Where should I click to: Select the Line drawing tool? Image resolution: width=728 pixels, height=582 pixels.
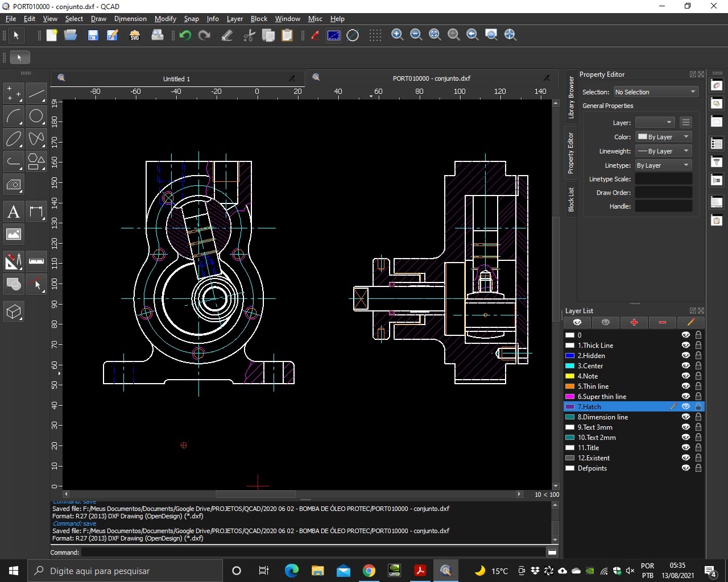[x=36, y=93]
